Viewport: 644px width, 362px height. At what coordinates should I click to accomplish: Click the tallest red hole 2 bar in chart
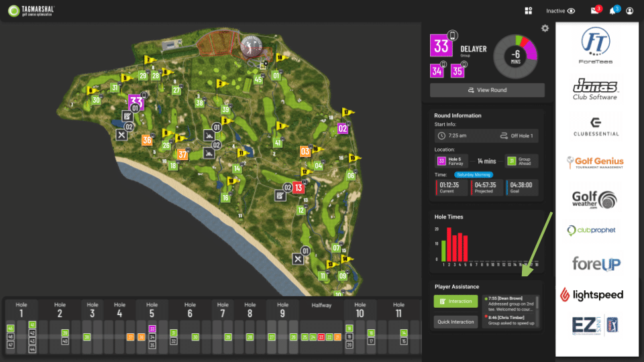tap(449, 245)
